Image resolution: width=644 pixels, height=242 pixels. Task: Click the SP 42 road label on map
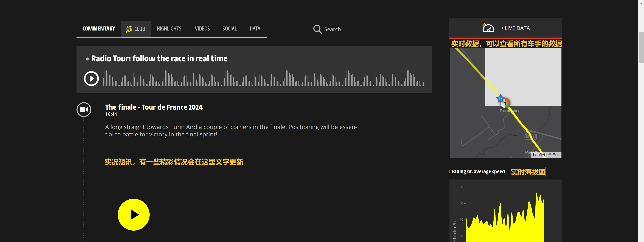531,137
